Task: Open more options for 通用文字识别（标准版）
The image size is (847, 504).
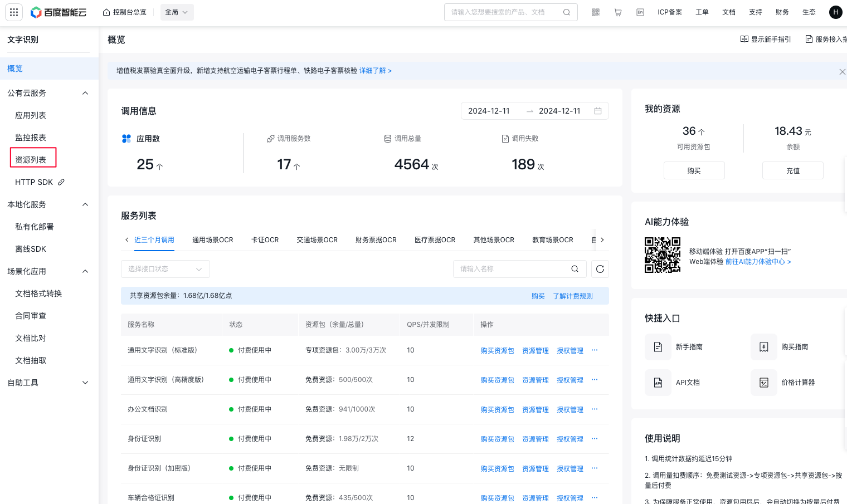Action: (595, 350)
